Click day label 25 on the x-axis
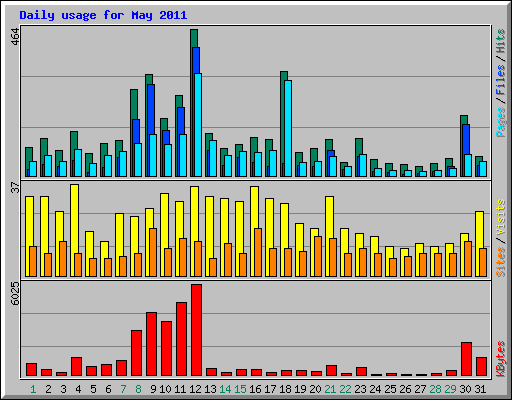 pyautogui.click(x=390, y=389)
